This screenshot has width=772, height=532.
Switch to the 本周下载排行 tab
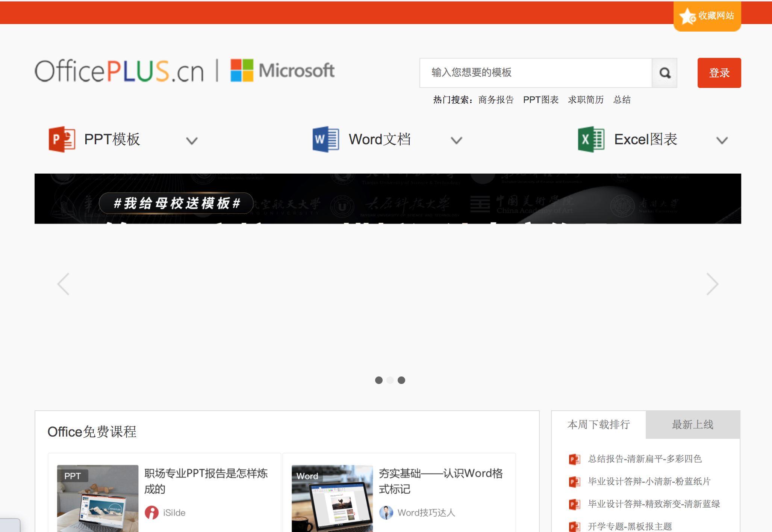click(x=598, y=425)
